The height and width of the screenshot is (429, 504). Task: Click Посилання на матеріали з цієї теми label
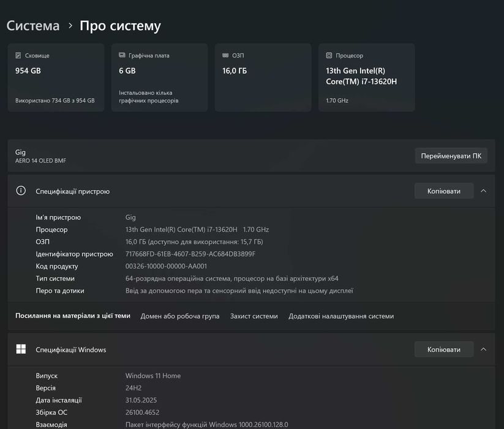point(73,316)
